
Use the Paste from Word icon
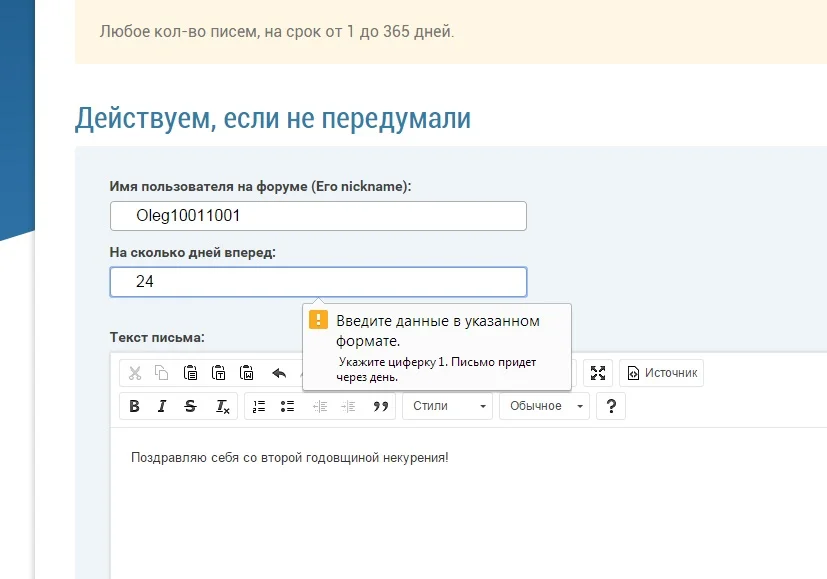(x=245, y=373)
